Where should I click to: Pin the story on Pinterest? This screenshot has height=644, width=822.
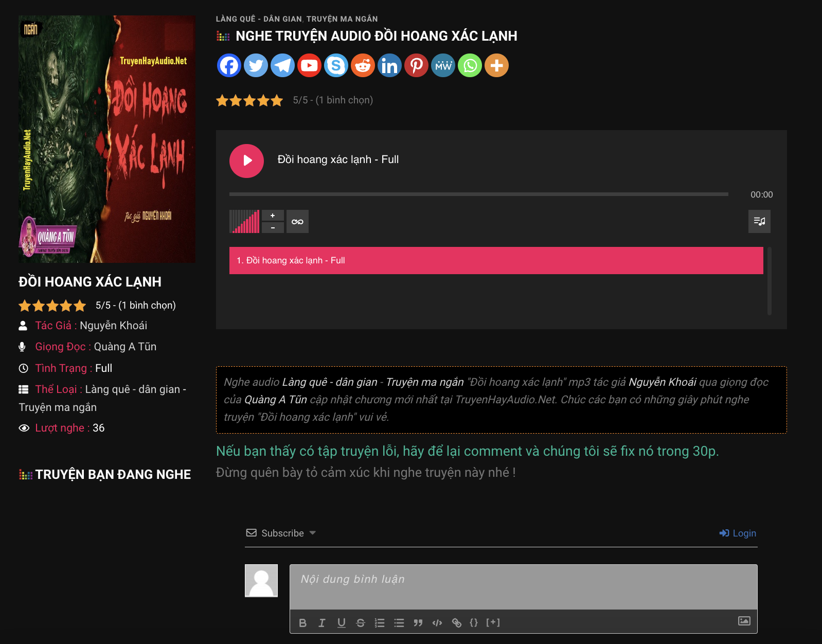(416, 65)
